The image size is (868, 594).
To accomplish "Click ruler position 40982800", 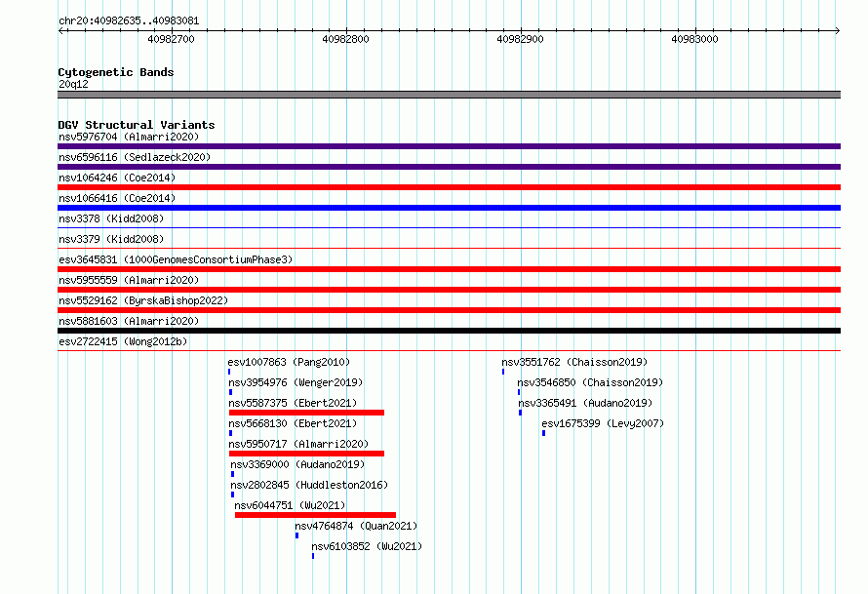I will click(345, 39).
